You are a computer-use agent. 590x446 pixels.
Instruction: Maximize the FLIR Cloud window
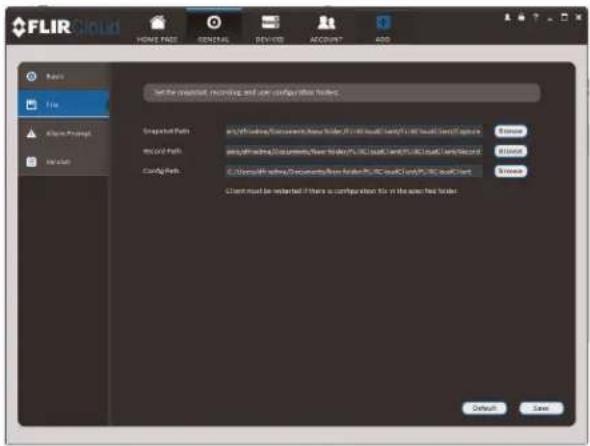pos(564,17)
